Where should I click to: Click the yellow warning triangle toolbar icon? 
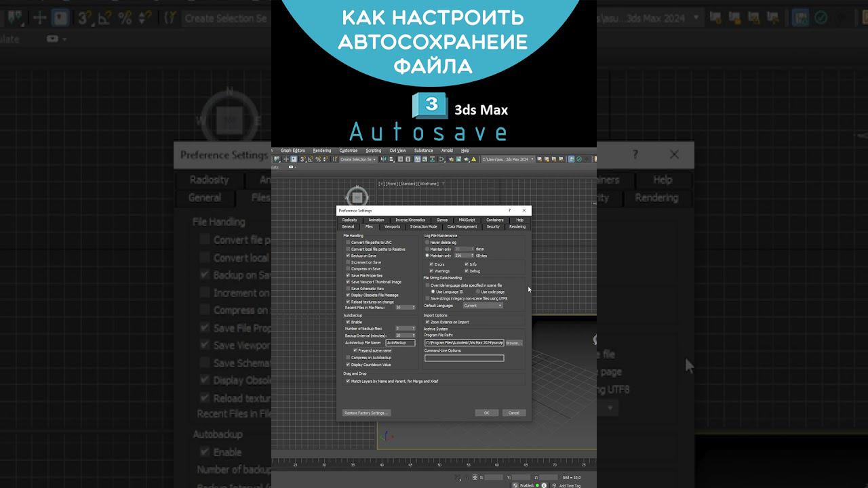tap(473, 159)
